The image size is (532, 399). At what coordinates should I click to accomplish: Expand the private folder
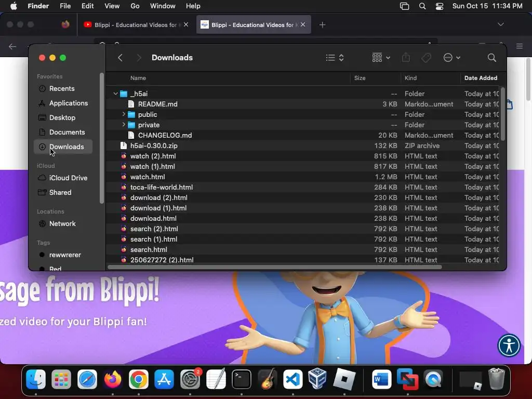coord(124,125)
